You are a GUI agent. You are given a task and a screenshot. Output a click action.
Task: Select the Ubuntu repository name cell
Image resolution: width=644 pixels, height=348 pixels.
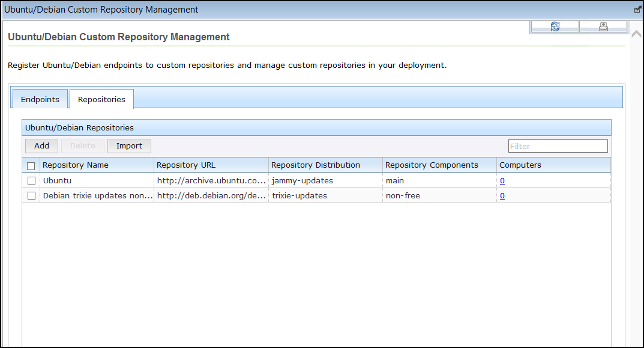coord(97,180)
